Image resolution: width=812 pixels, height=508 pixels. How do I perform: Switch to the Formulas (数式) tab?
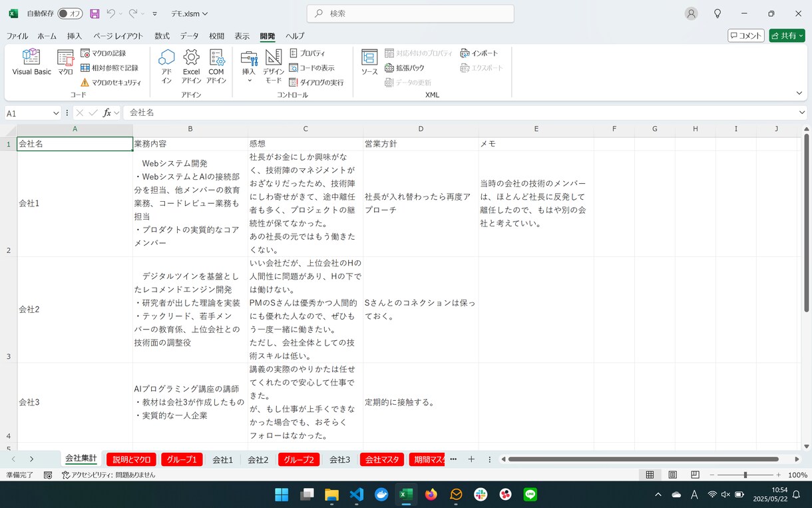coord(162,36)
